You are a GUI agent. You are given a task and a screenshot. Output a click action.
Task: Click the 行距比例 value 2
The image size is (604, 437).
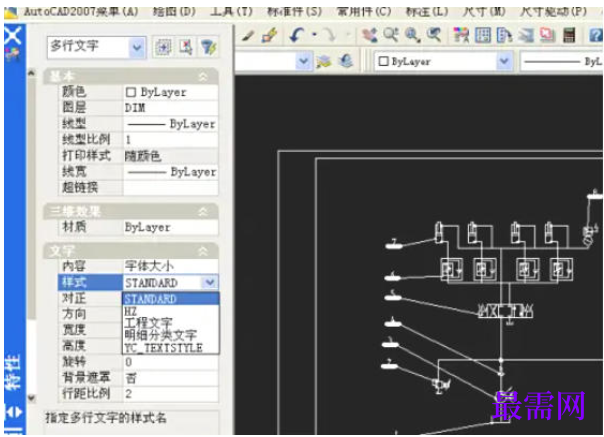(171, 394)
